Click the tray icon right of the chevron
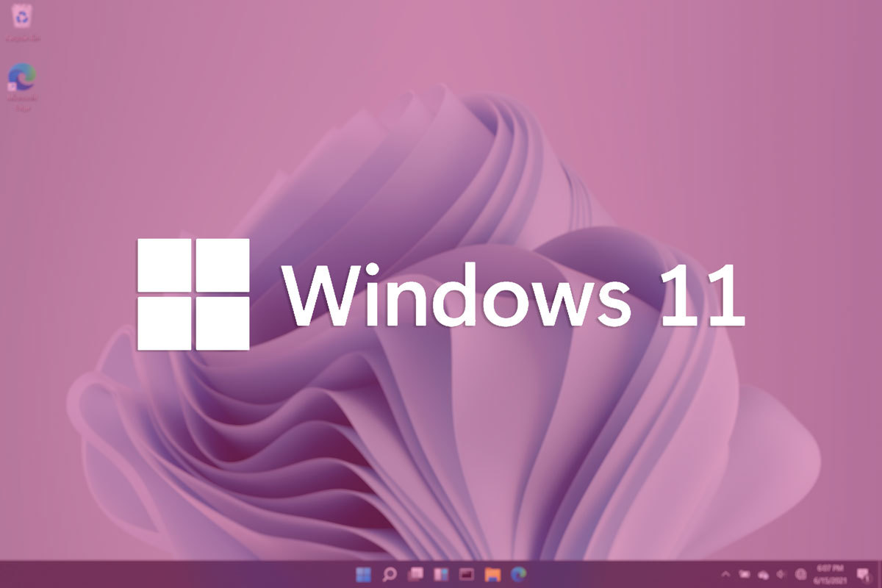The height and width of the screenshot is (588, 882). coord(745,574)
